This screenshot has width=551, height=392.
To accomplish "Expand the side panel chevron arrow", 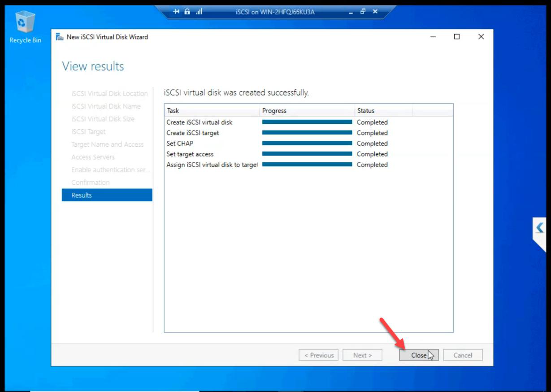I will click(539, 228).
